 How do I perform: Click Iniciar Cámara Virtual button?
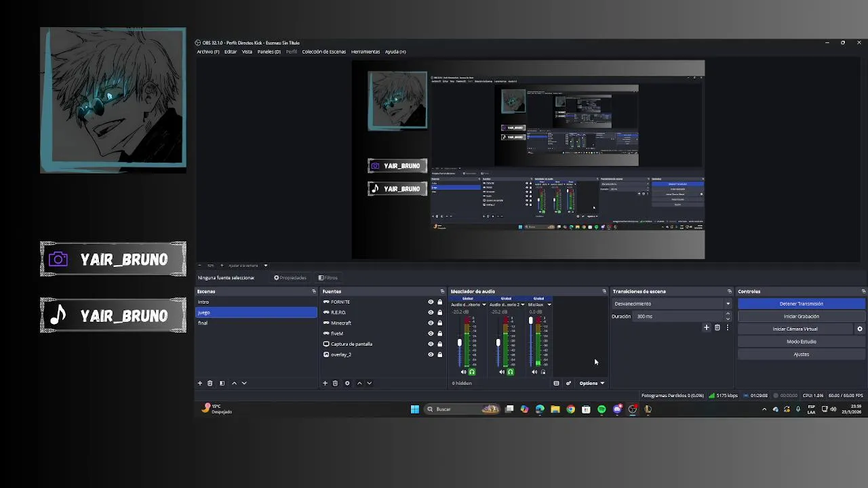pyautogui.click(x=795, y=329)
